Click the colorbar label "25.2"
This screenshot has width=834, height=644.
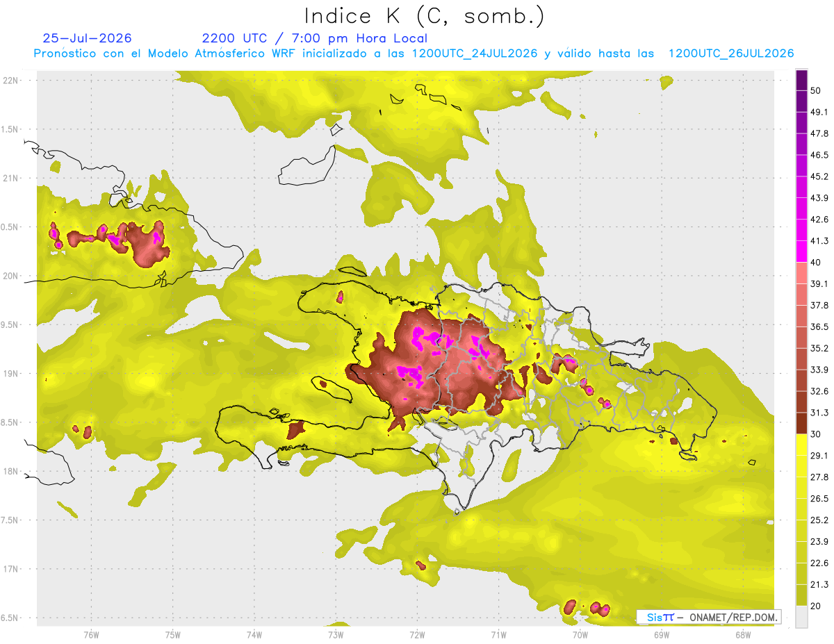(x=819, y=520)
